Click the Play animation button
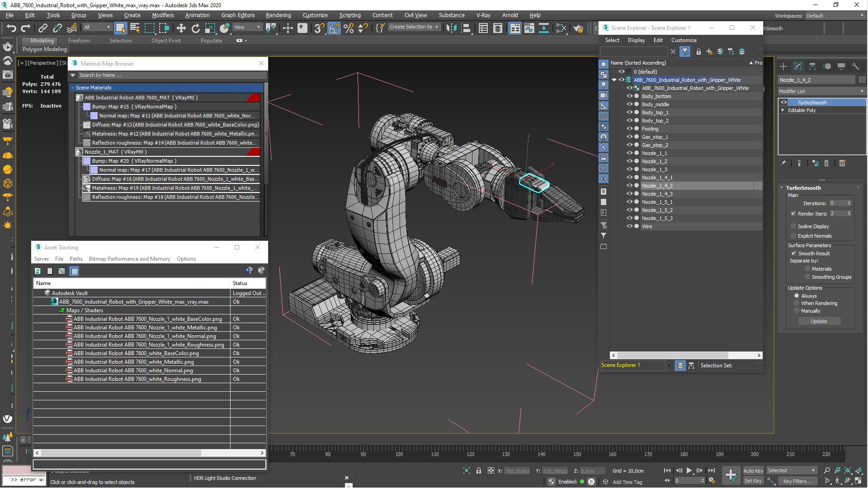This screenshot has height=488, width=868. click(x=689, y=470)
